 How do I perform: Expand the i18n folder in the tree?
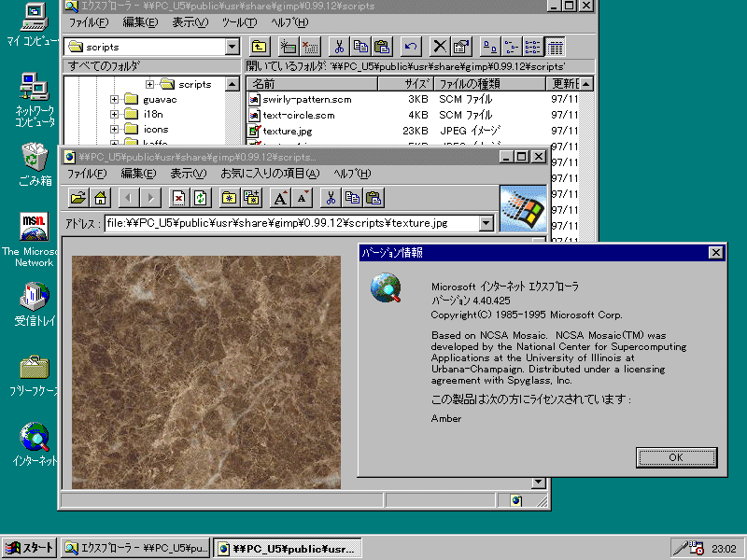(114, 114)
